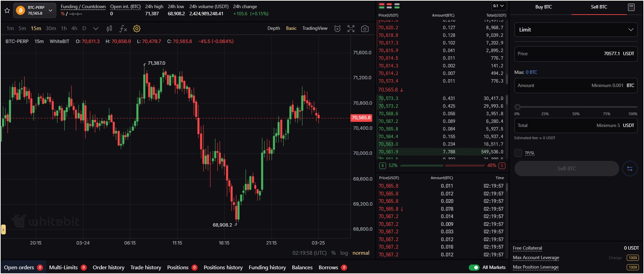
Task: Select the 30m timeframe
Action: (51, 28)
